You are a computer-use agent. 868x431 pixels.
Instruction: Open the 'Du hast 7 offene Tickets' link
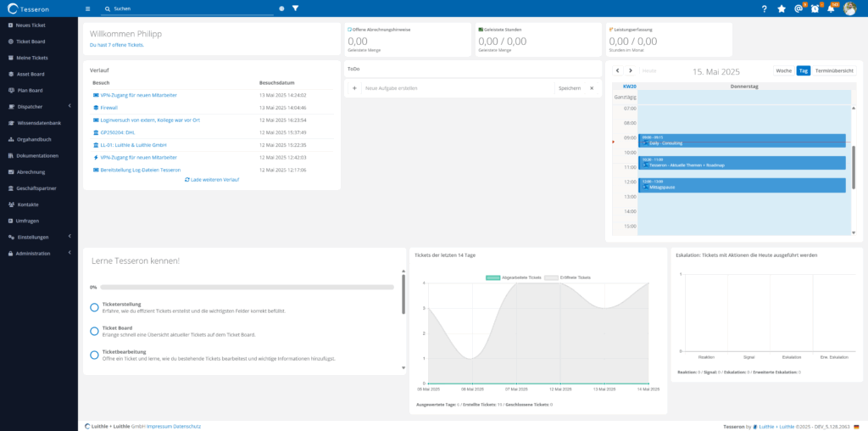117,45
